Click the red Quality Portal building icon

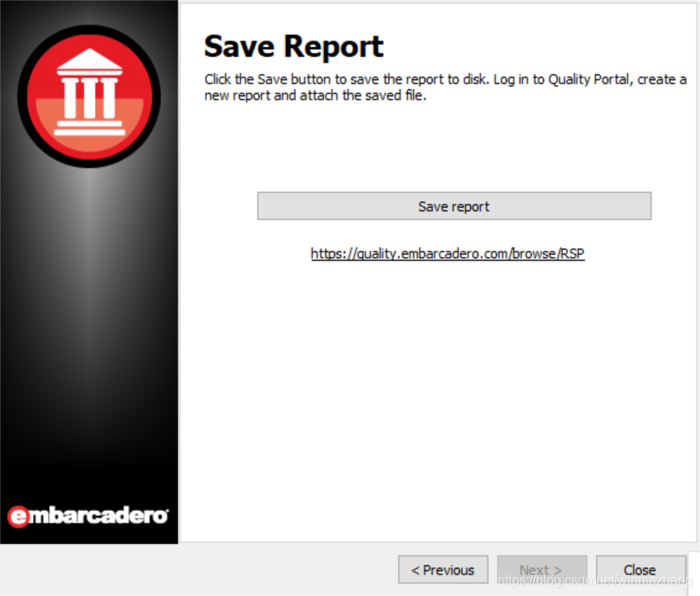click(x=89, y=96)
